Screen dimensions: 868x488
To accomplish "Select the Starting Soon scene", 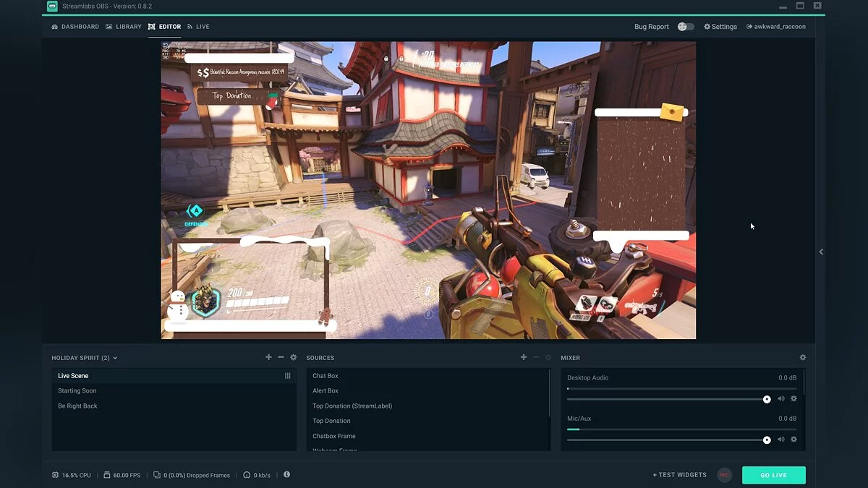I will [x=77, y=391].
